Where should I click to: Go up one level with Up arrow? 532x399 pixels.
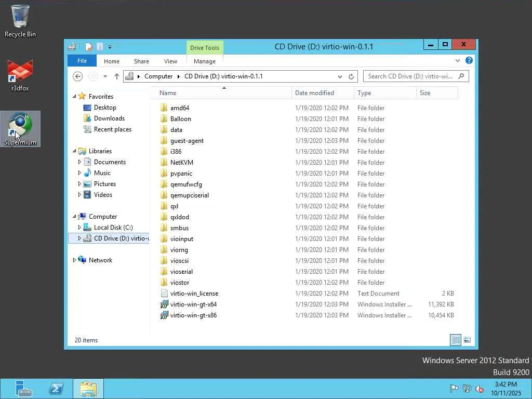[117, 76]
